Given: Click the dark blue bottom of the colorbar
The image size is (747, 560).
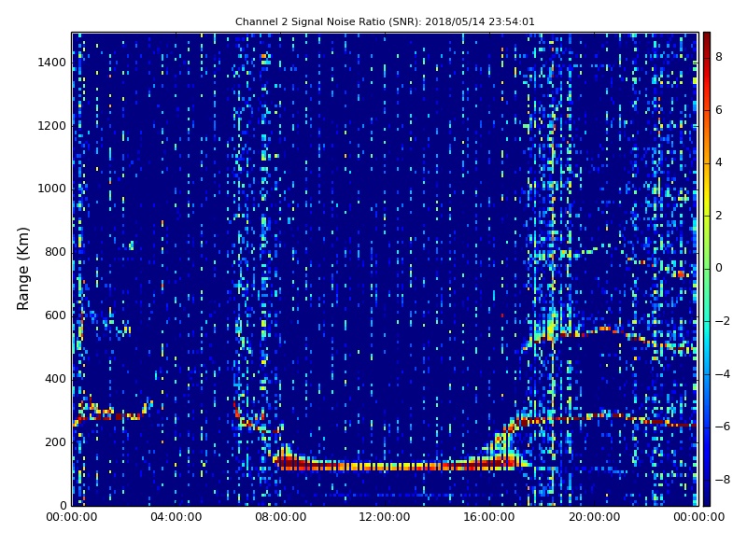Looking at the screenshot, I should tap(707, 496).
